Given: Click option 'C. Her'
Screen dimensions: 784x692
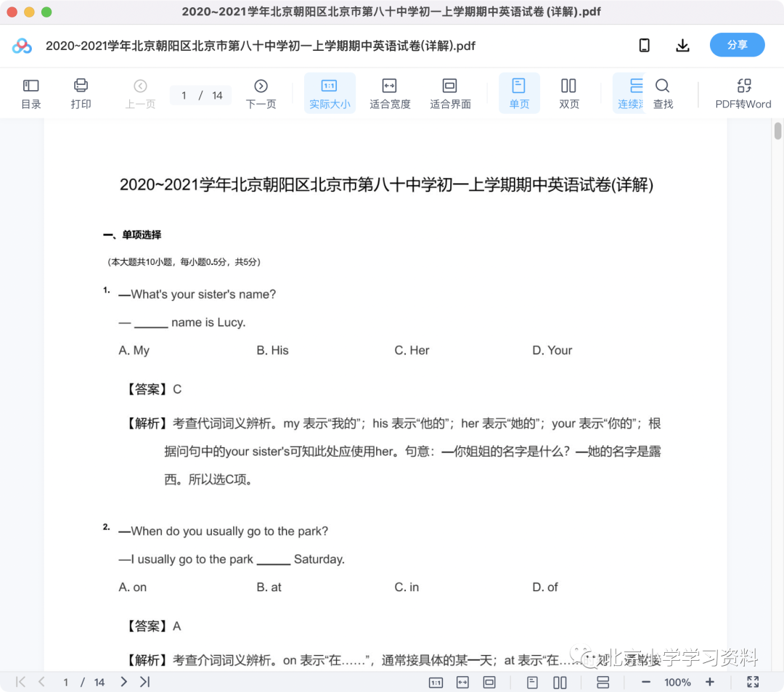Looking at the screenshot, I should click(412, 351).
